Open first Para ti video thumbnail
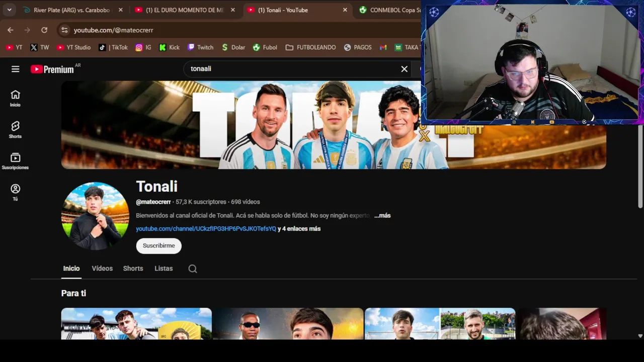 coord(136,324)
